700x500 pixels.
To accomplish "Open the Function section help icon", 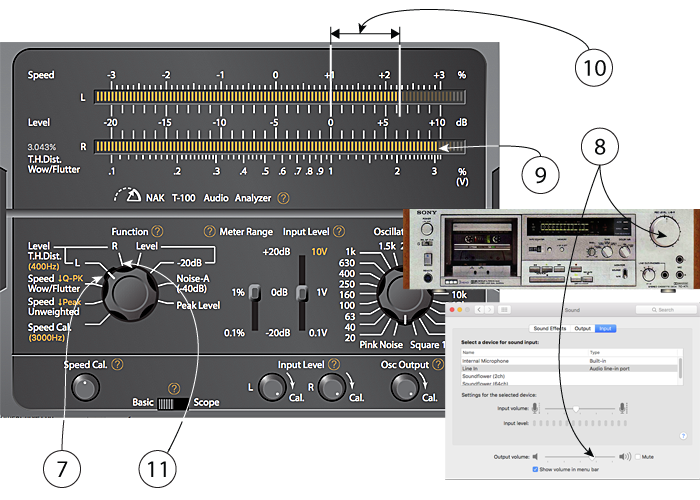I will pos(157,231).
